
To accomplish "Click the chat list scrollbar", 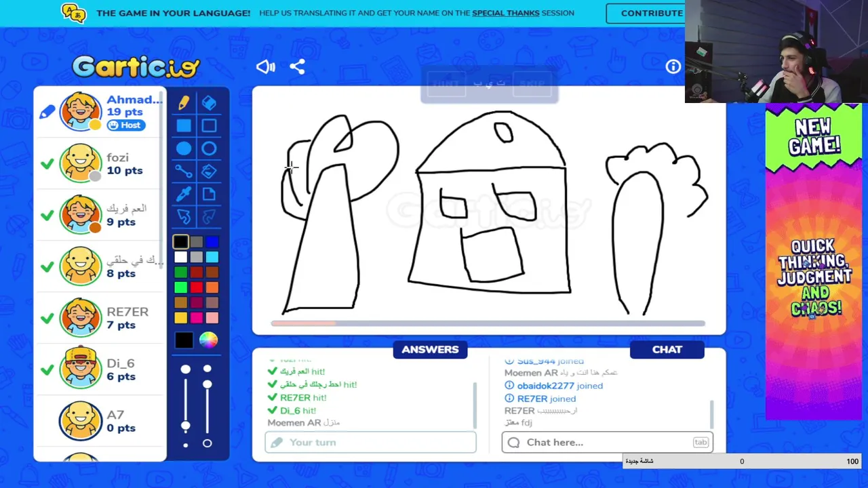I will click(711, 413).
